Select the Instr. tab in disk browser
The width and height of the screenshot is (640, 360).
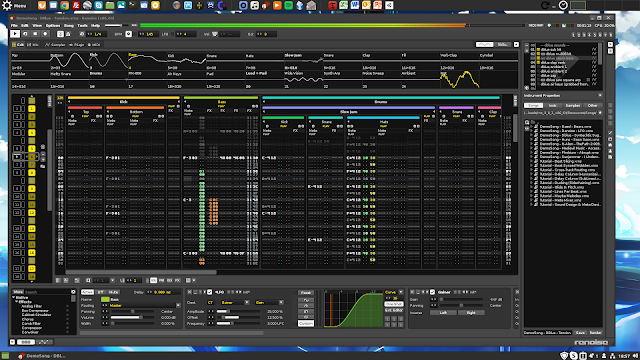(x=553, y=105)
